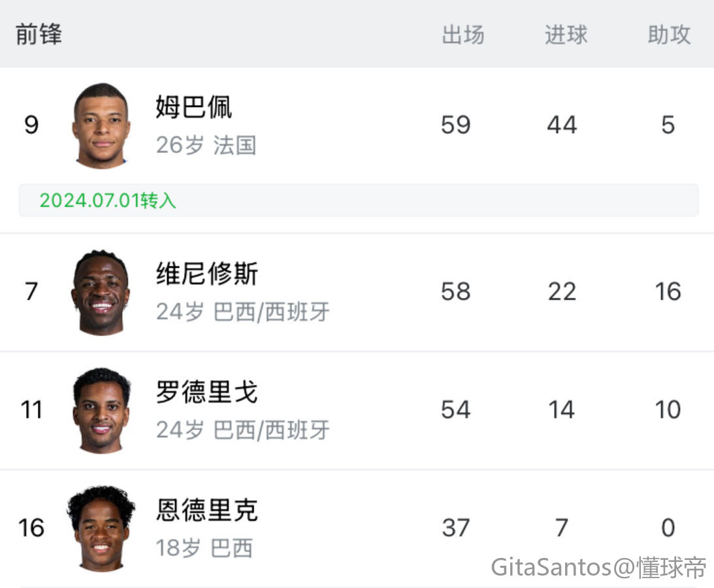Click the 助攻 column header
This screenshot has width=714, height=588.
point(669,35)
